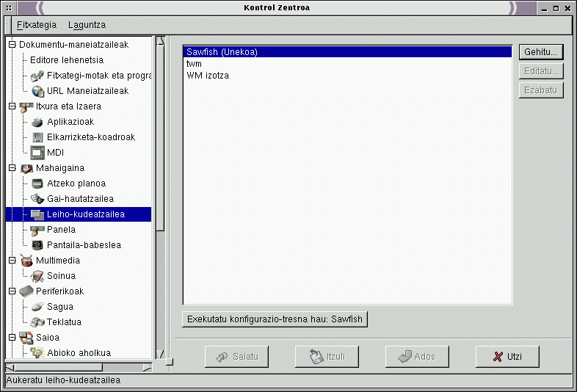Image resolution: width=577 pixels, height=392 pixels.
Task: Click the Sagua mouse icon
Action: click(37, 307)
